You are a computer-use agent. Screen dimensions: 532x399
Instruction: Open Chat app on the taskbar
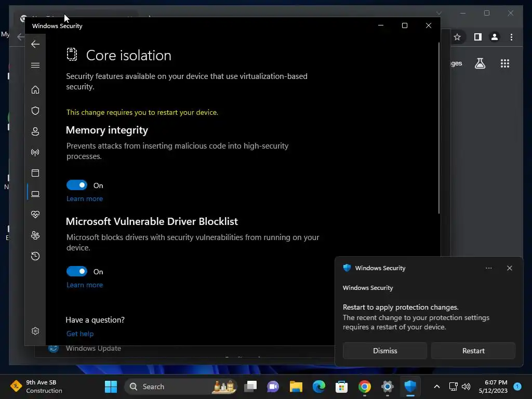pyautogui.click(x=273, y=387)
